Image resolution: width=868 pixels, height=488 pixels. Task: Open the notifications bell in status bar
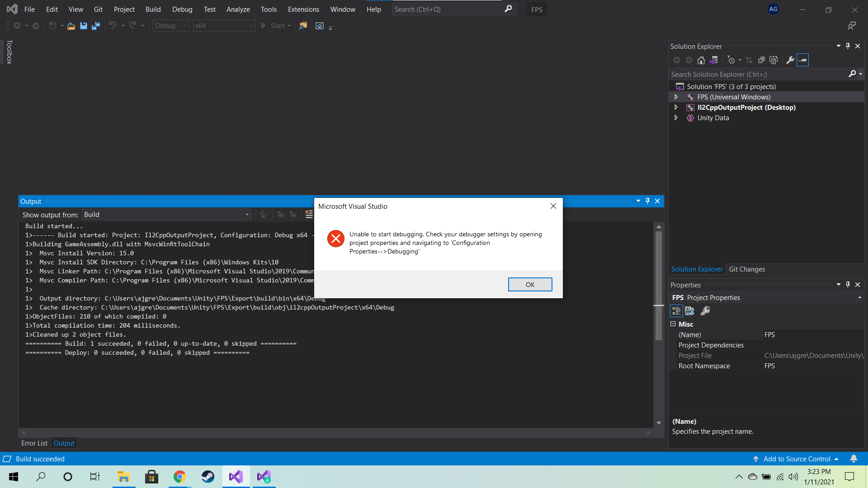point(854,459)
